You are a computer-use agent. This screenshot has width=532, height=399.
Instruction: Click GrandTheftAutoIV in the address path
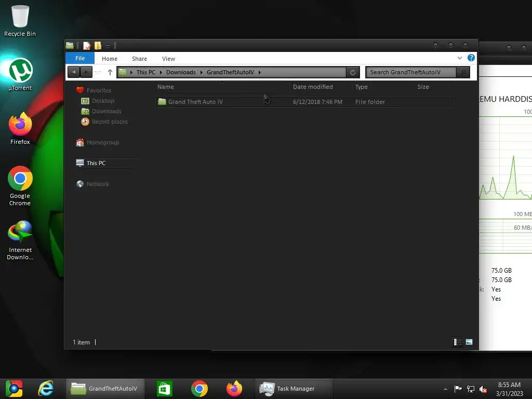pos(230,72)
